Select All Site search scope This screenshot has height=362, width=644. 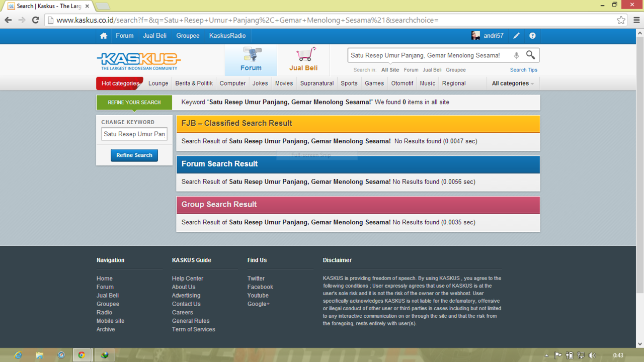coord(390,70)
